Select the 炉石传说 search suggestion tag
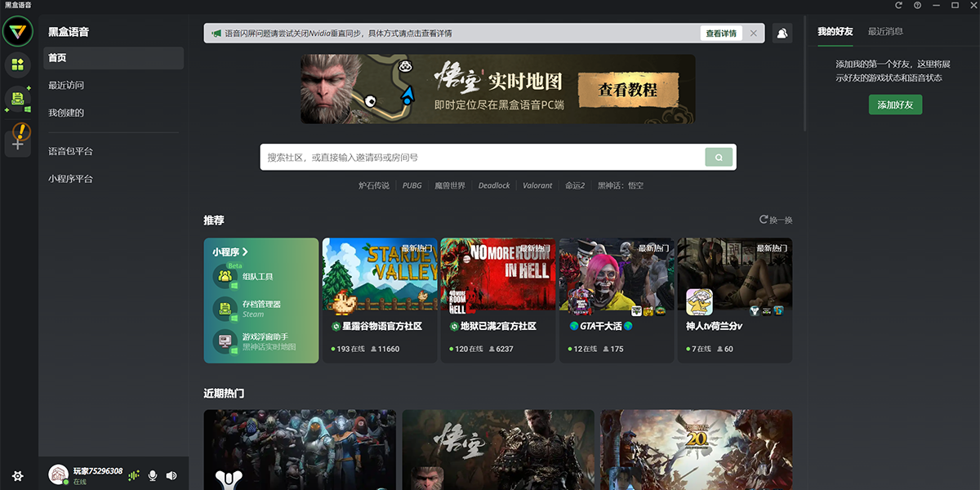 pos(374,185)
